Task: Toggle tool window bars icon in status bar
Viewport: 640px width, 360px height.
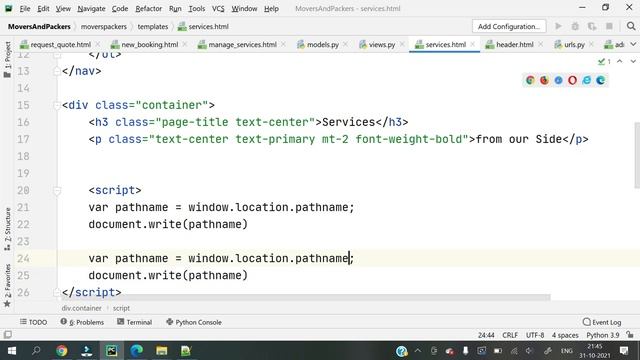Action: click(7, 335)
